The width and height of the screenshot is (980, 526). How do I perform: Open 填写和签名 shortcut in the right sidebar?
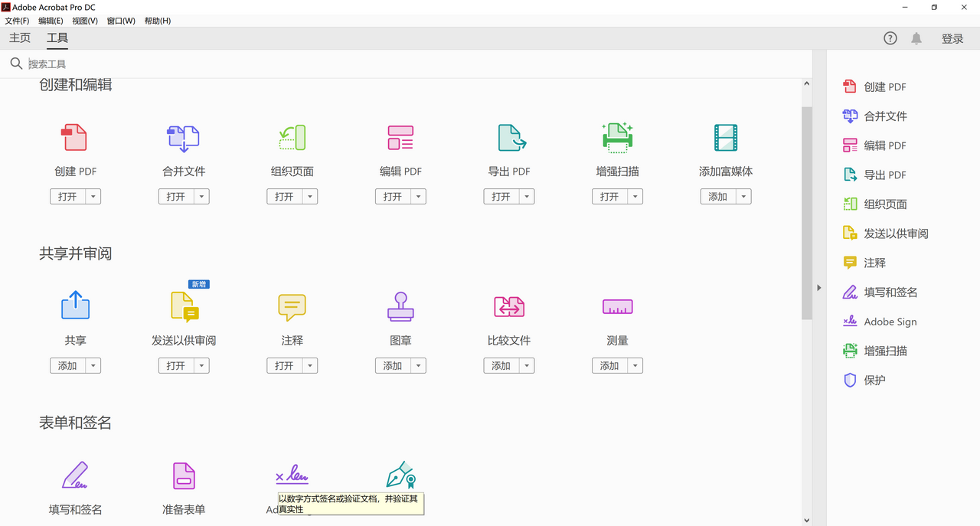click(880, 292)
